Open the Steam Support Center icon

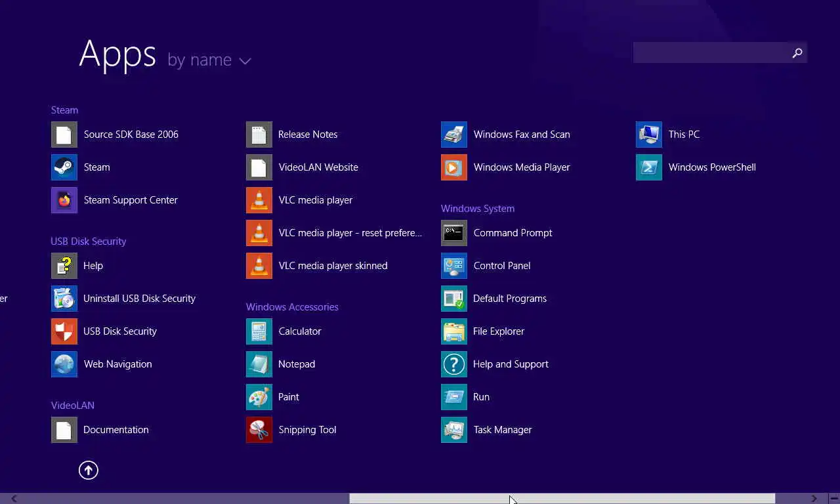click(x=64, y=200)
